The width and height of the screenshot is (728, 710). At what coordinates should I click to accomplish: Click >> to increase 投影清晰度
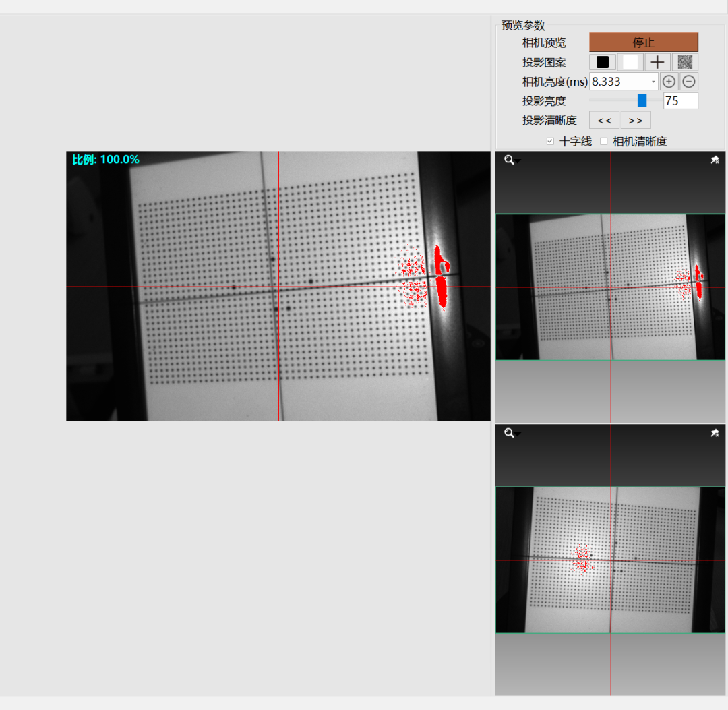pyautogui.click(x=636, y=119)
